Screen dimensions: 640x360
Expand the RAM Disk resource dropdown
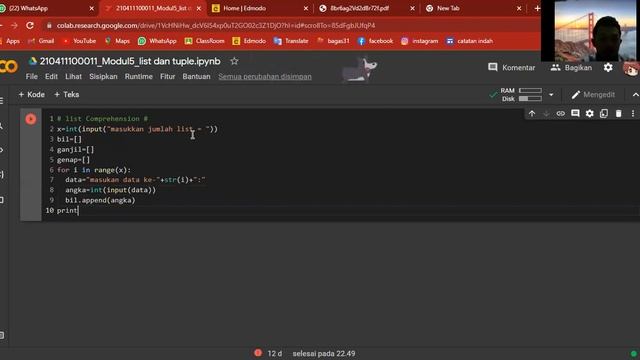point(551,95)
